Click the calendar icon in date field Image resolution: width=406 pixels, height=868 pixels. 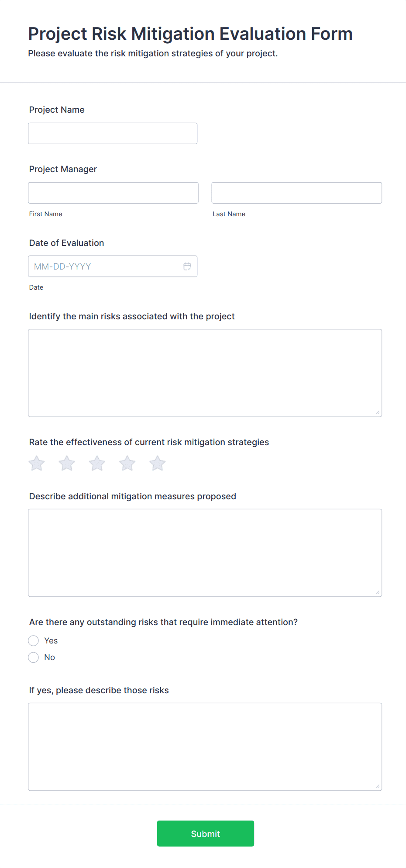pos(187,266)
